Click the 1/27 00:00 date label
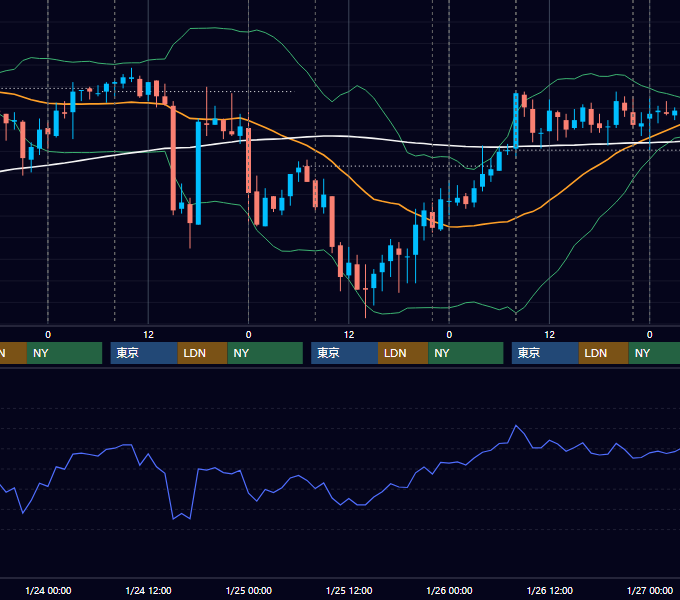The height and width of the screenshot is (600, 680). click(x=650, y=590)
